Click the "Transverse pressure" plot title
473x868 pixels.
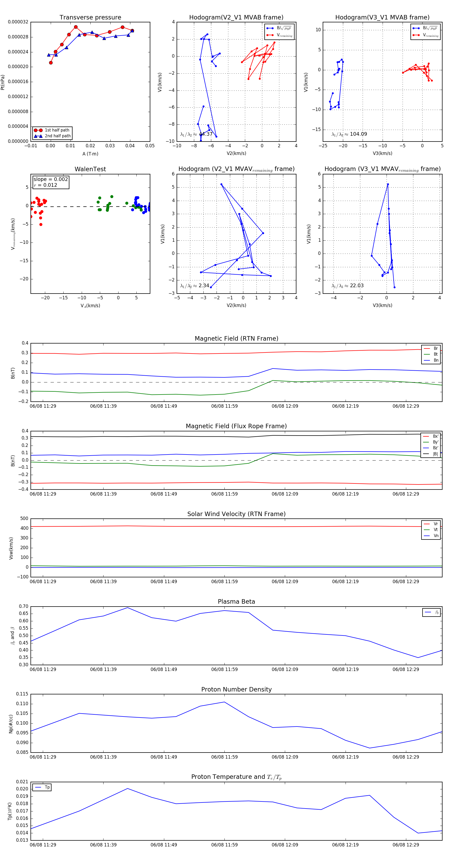pos(90,18)
